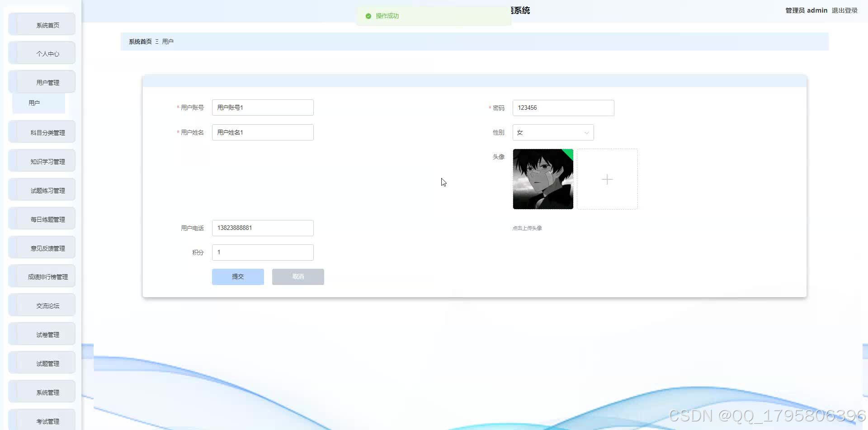Click the 用户姓名 input field
Image resolution: width=868 pixels, height=430 pixels.
click(263, 132)
